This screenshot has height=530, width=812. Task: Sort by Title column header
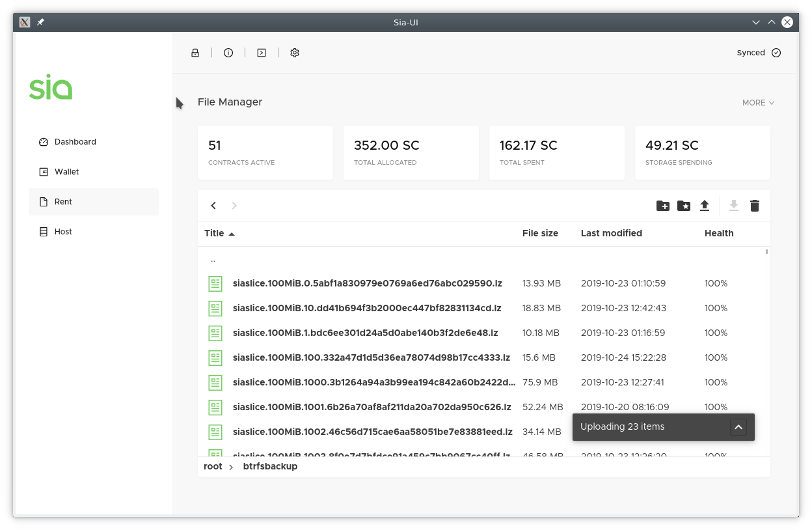(219, 233)
